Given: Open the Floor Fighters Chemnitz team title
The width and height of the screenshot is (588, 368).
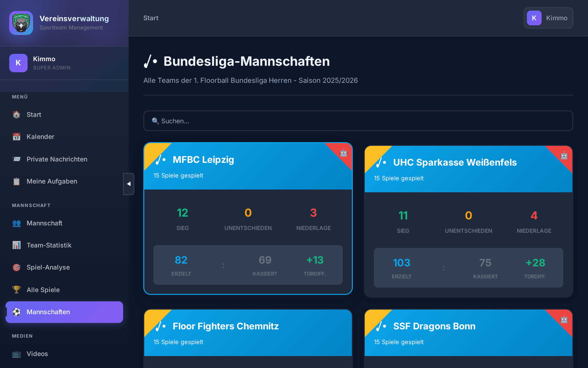Looking at the screenshot, I should pyautogui.click(x=226, y=326).
